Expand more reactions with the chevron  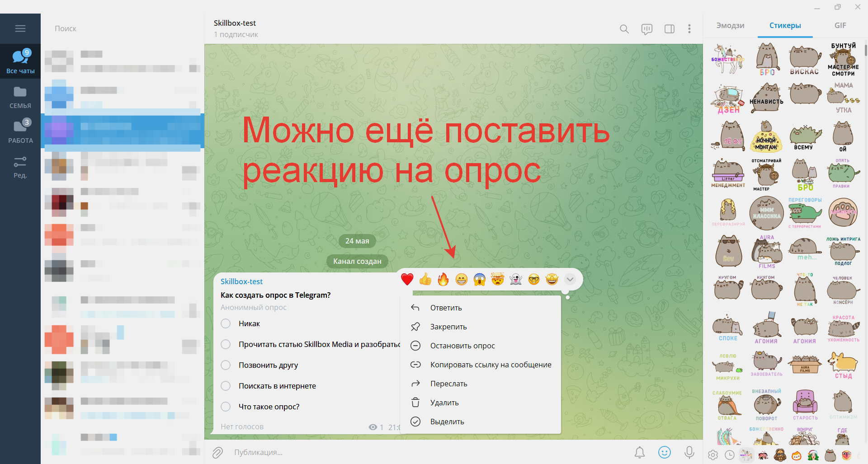tap(570, 279)
